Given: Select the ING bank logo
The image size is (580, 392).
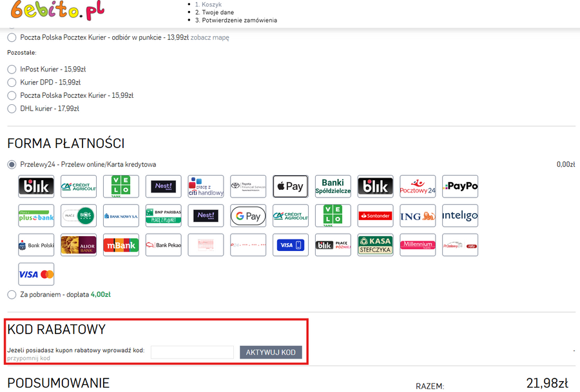Looking at the screenshot, I should pyautogui.click(x=418, y=216).
